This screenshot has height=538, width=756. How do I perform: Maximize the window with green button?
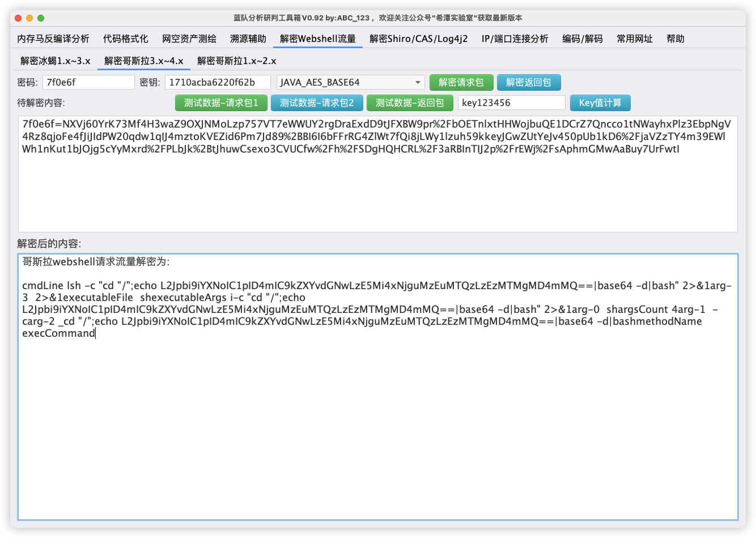point(41,18)
